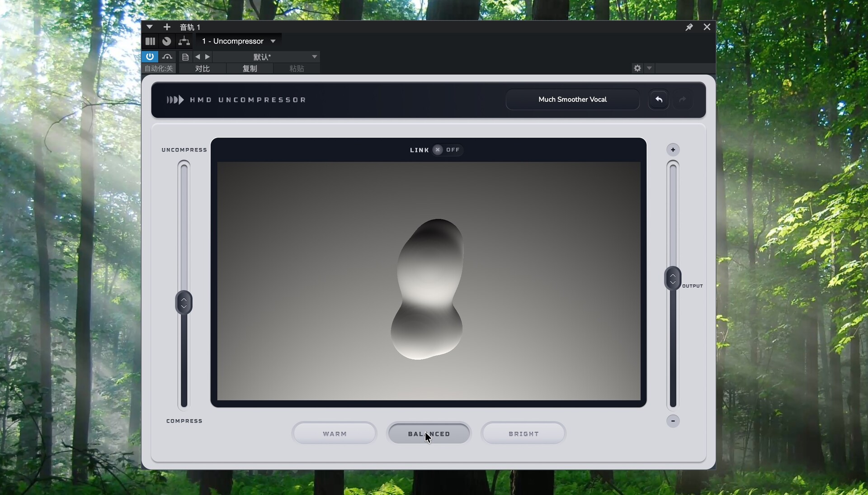This screenshot has width=868, height=495.
Task: Click the macro controls knob icon
Action: 167,41
